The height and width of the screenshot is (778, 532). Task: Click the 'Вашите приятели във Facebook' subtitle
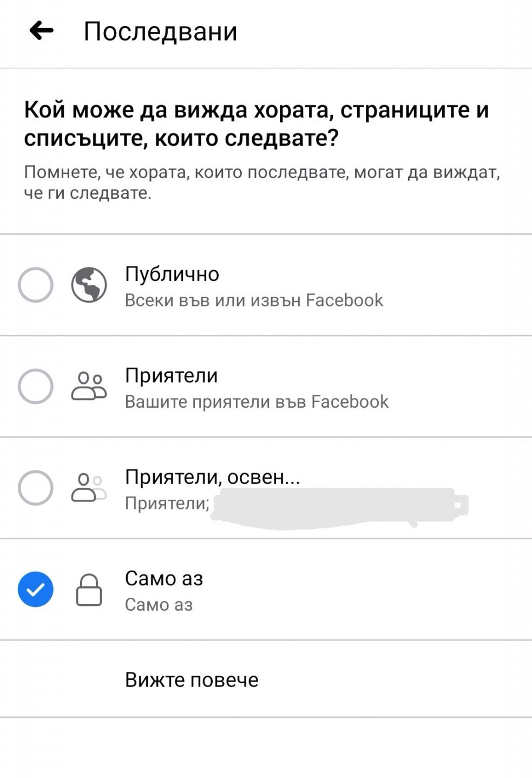(257, 402)
